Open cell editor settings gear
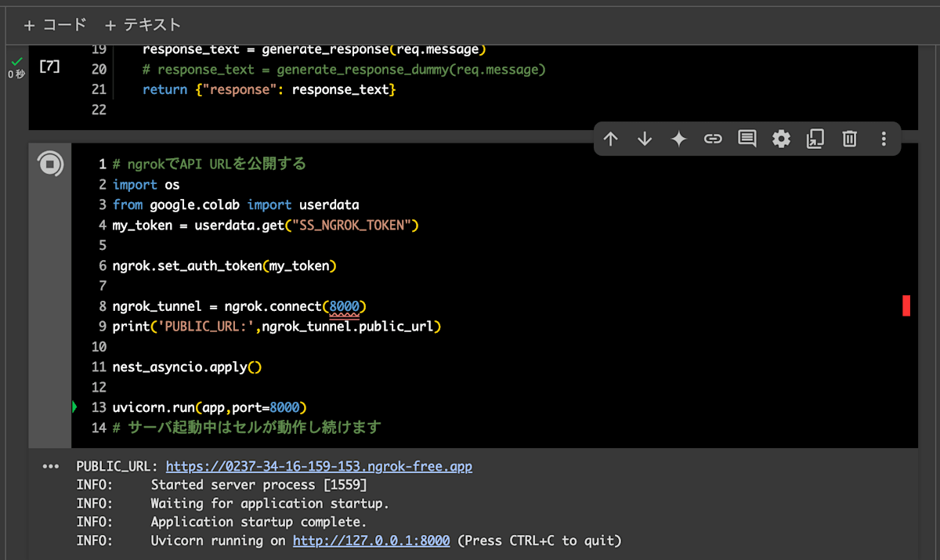Image resolution: width=940 pixels, height=560 pixels. point(781,139)
